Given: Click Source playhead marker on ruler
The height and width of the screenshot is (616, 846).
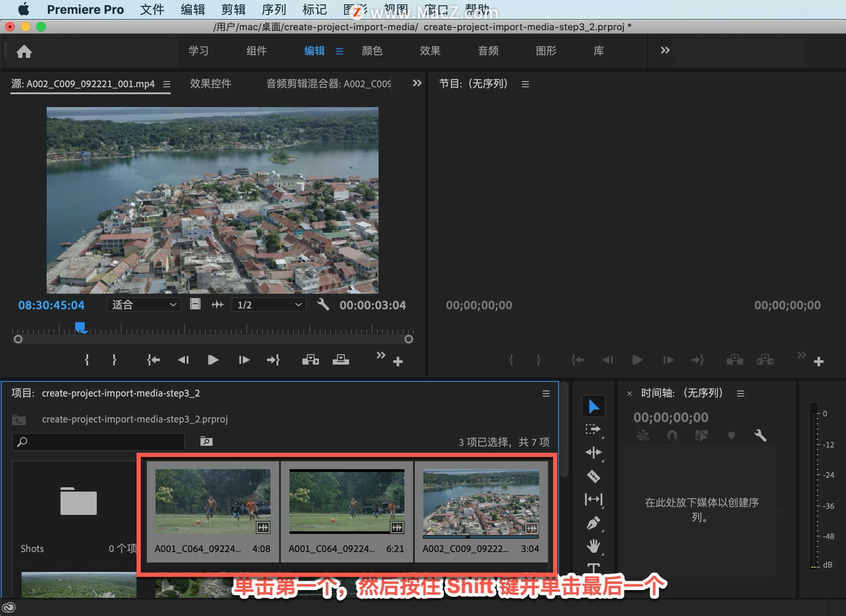Looking at the screenshot, I should point(80,327).
